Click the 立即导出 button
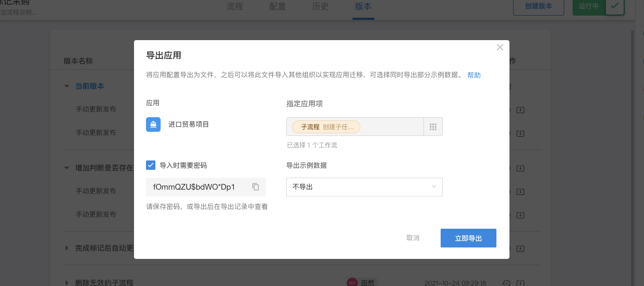This screenshot has width=644, height=286. coord(468,238)
